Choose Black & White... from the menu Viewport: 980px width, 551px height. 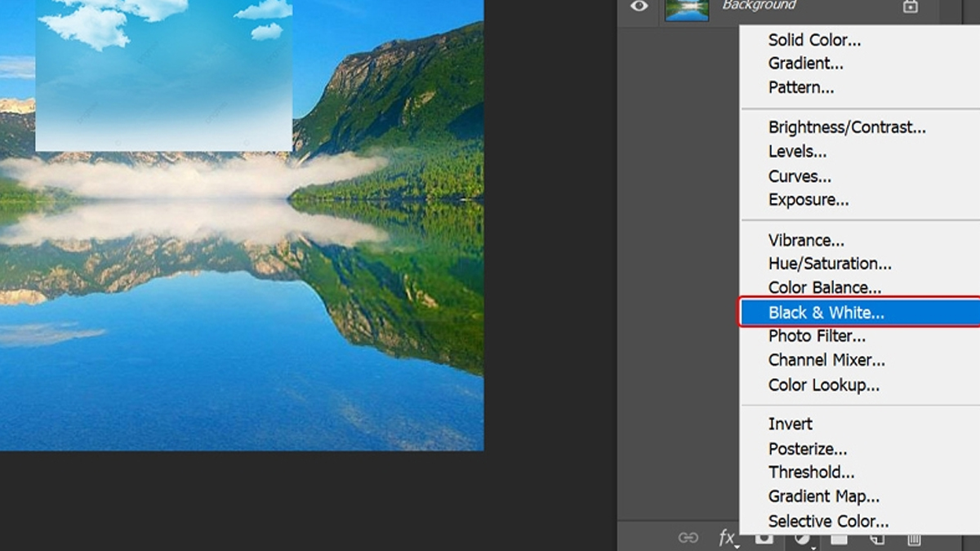[x=826, y=313]
